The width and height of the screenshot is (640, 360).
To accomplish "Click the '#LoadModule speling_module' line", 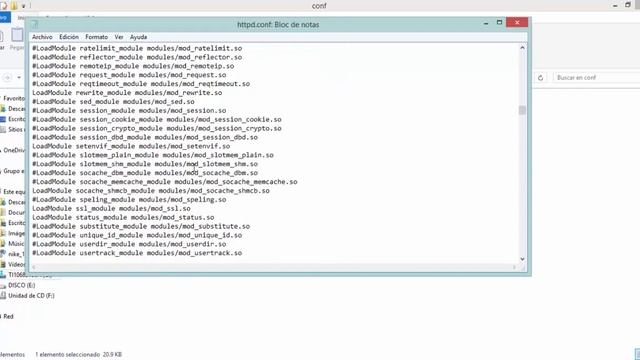I will pos(129,200).
